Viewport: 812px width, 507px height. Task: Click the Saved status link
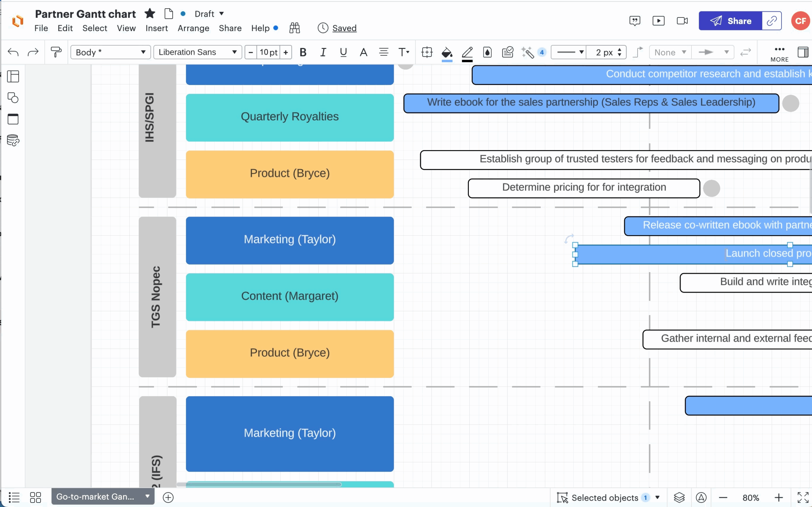[344, 28]
